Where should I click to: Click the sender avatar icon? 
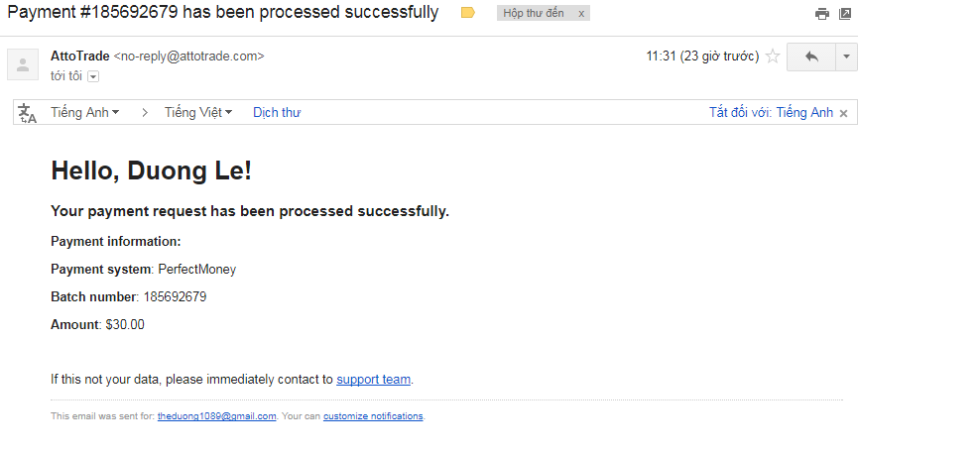pos(22,64)
